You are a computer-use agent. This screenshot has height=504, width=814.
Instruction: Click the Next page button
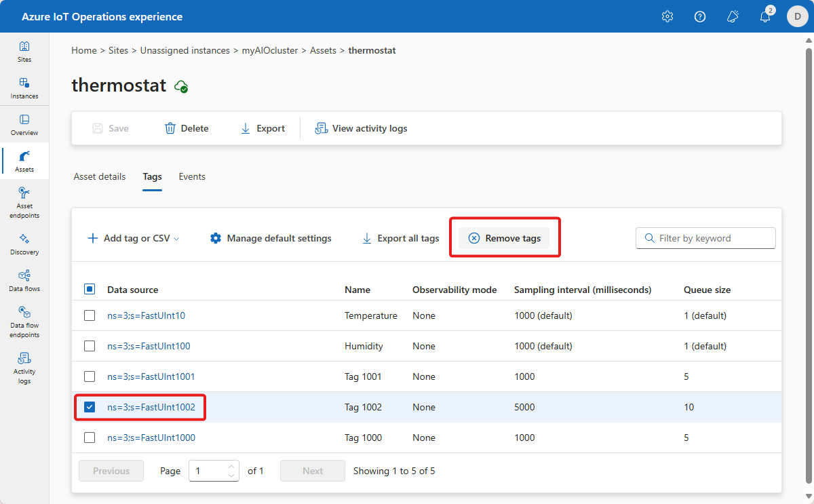click(x=313, y=471)
